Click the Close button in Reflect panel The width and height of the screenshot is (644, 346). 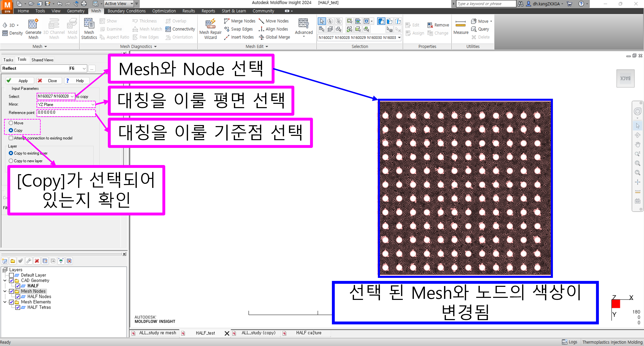tap(49, 81)
